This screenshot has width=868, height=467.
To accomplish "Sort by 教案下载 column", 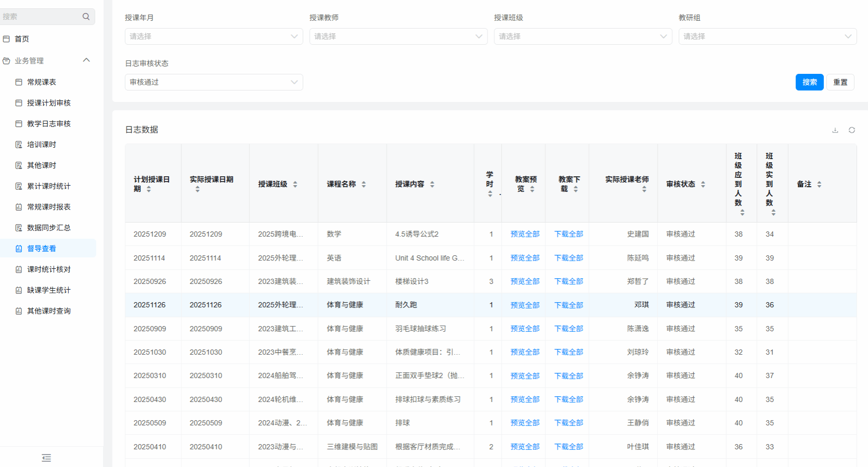I will coord(576,189).
